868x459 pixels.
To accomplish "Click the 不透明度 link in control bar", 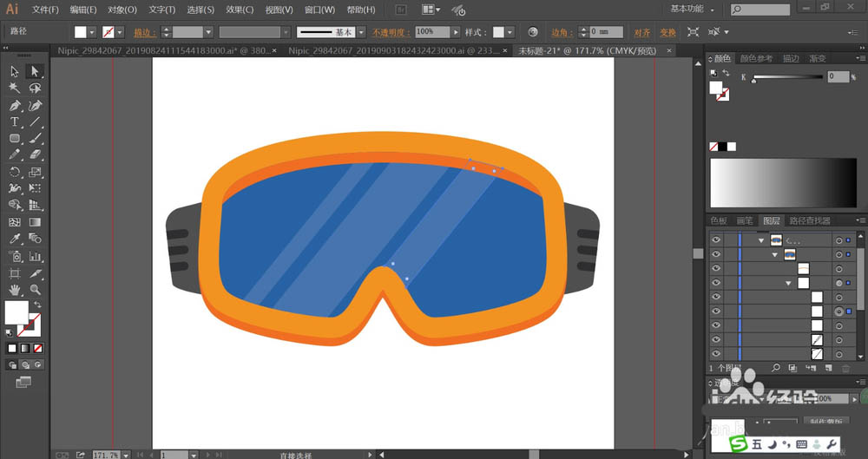I will pyautogui.click(x=391, y=31).
